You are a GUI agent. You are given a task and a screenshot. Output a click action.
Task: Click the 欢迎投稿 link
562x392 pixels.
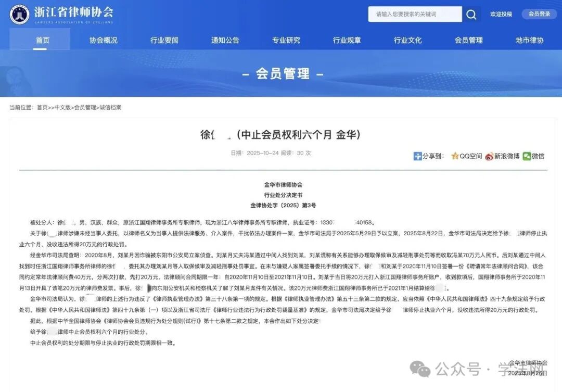pyautogui.click(x=501, y=14)
